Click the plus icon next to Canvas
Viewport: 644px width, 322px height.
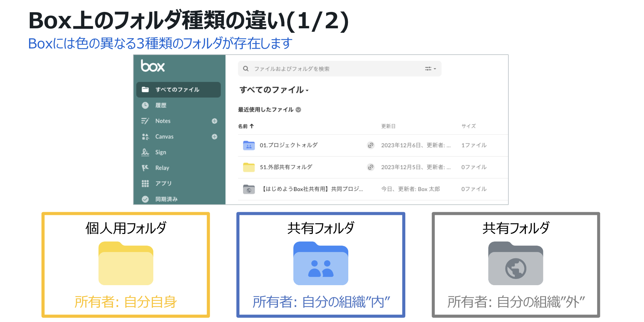click(x=214, y=137)
